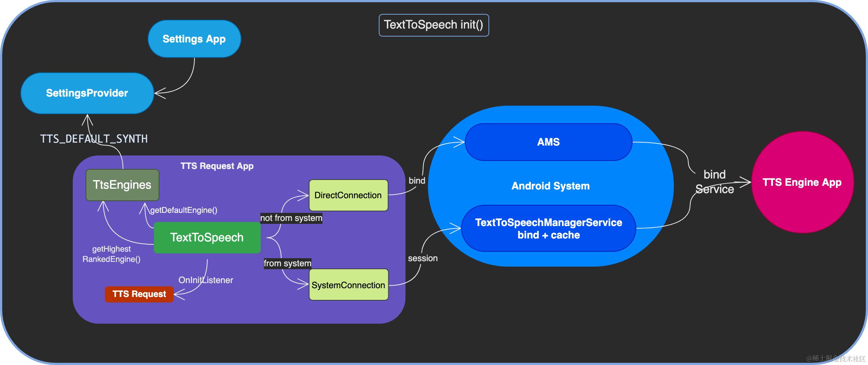Select the TtsEngines box

pos(122,185)
